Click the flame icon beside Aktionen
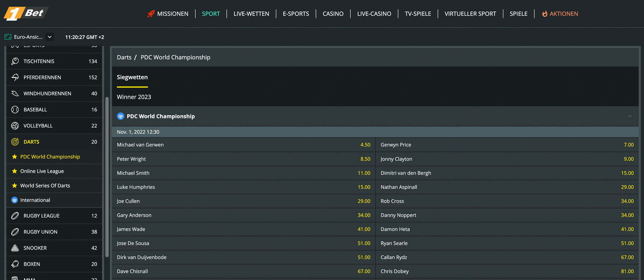 coord(545,14)
